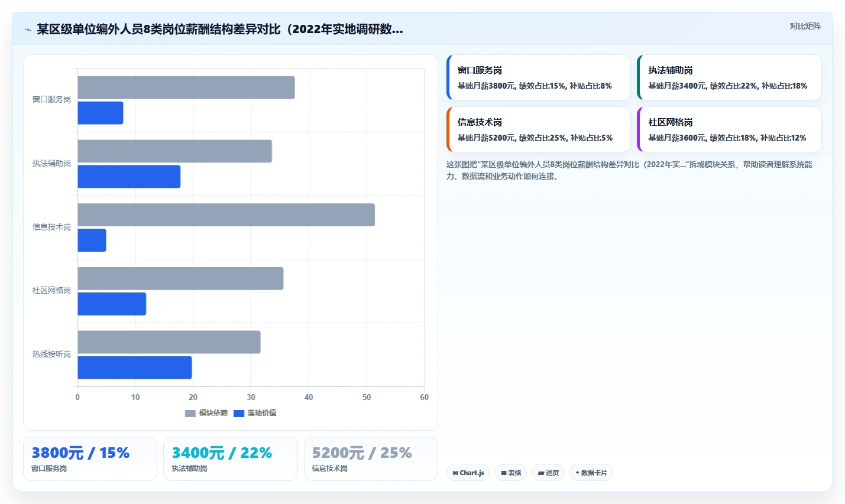Viewport: 845px width, 504px height.
Task: Click the gray bar for 窗口服务岗
Action: (x=186, y=87)
